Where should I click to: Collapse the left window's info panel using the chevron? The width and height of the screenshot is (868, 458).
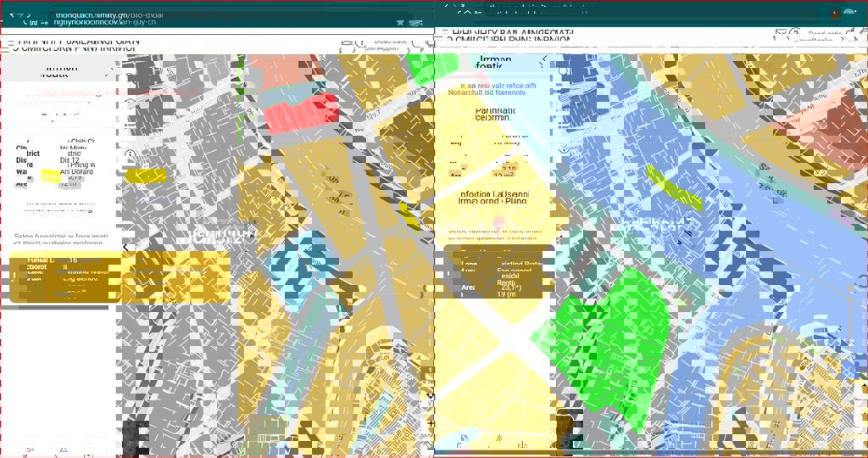(x=109, y=71)
